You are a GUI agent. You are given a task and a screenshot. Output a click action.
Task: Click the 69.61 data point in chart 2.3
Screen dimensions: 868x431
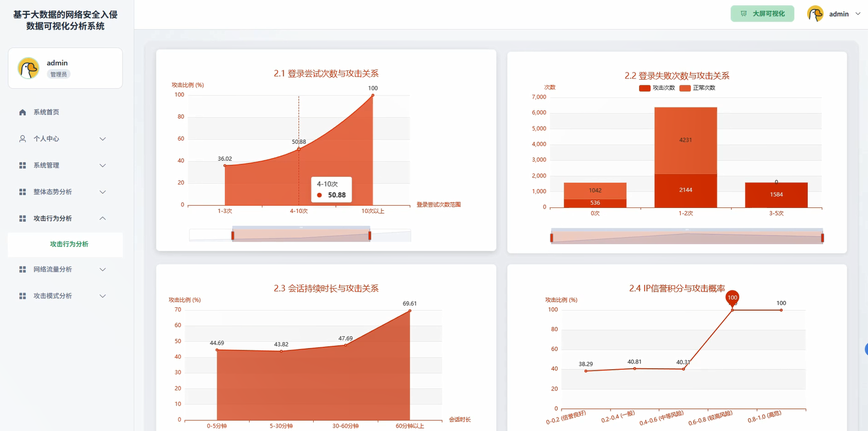[x=409, y=311]
